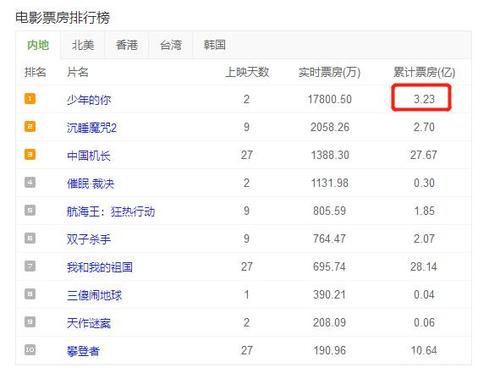The image size is (500, 373).
Task: Open the 攀登者 movie link
Action: click(x=83, y=351)
